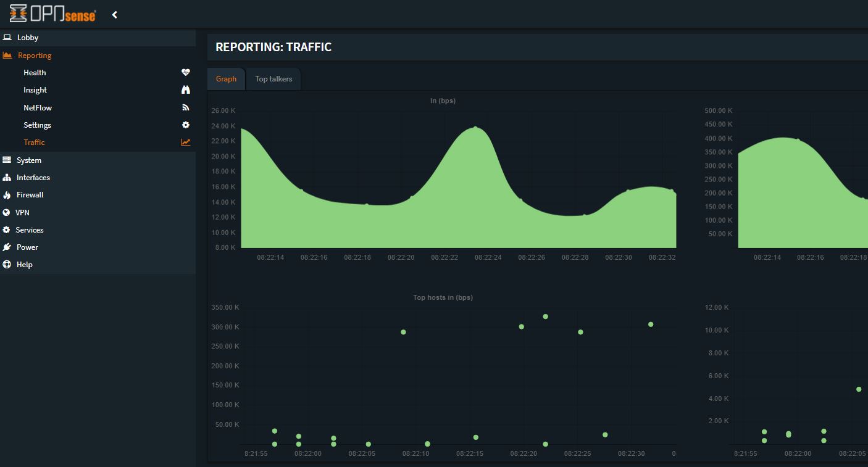Viewport: 868px width, 467px height.
Task: Open the Power menu
Action: point(27,247)
